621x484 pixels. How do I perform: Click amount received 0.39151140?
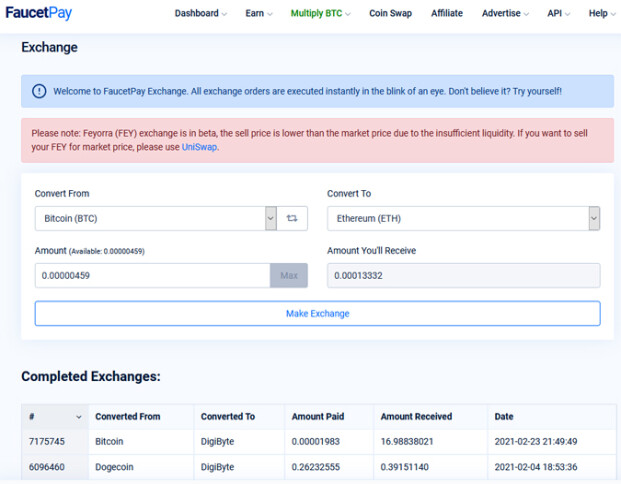click(x=404, y=467)
